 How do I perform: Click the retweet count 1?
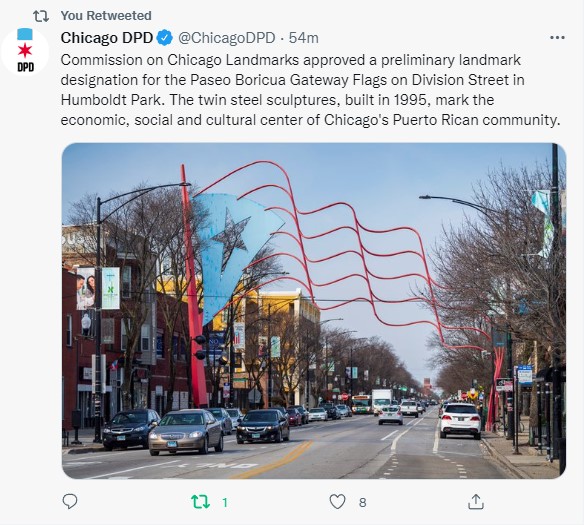225,503
